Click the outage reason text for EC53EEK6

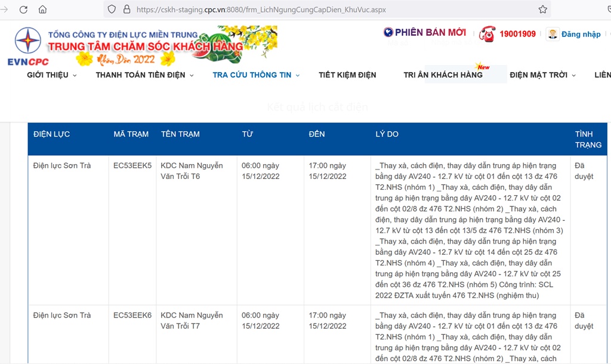468,337
